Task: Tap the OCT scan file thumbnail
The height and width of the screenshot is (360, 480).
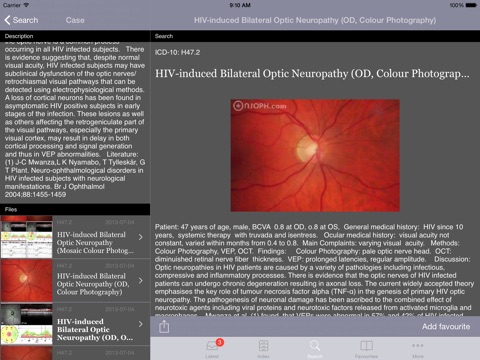Action: 26,324
